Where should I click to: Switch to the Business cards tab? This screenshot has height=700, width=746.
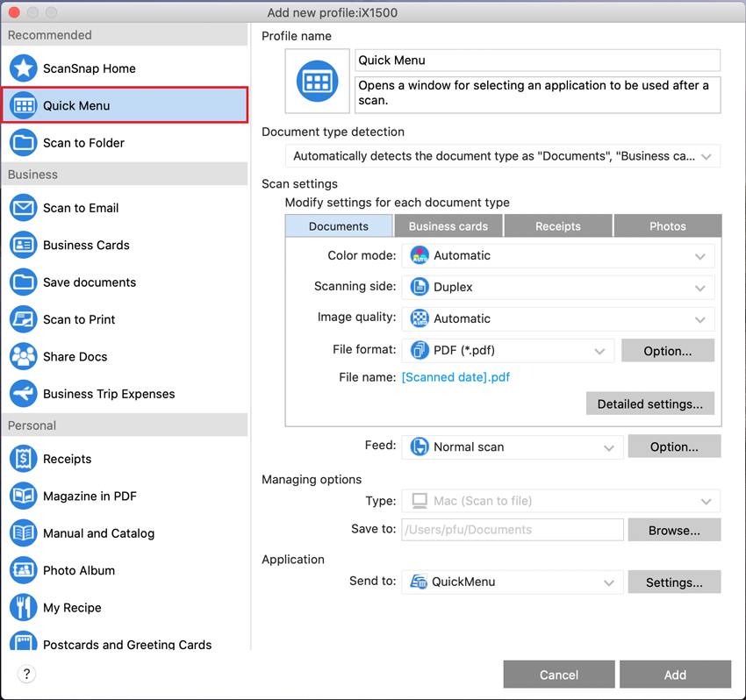(448, 226)
